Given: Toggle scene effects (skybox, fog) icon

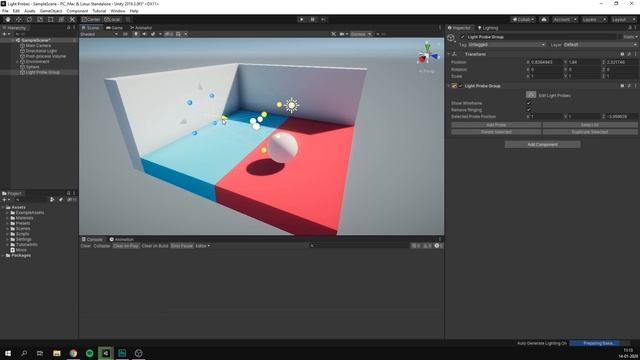Looking at the screenshot, I should (153, 34).
